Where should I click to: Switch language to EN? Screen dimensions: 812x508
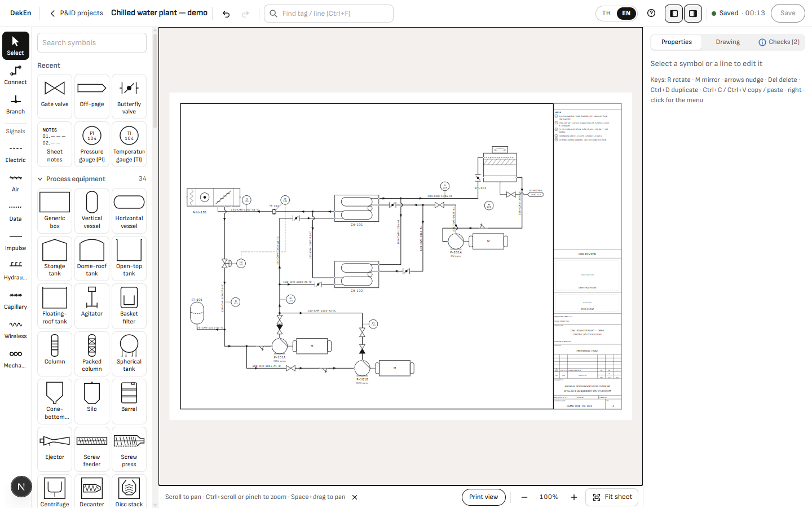(x=626, y=14)
